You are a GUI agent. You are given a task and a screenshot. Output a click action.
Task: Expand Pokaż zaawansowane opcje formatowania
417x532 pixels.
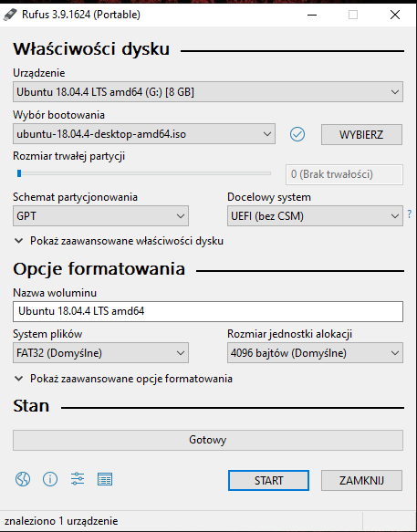pos(123,379)
